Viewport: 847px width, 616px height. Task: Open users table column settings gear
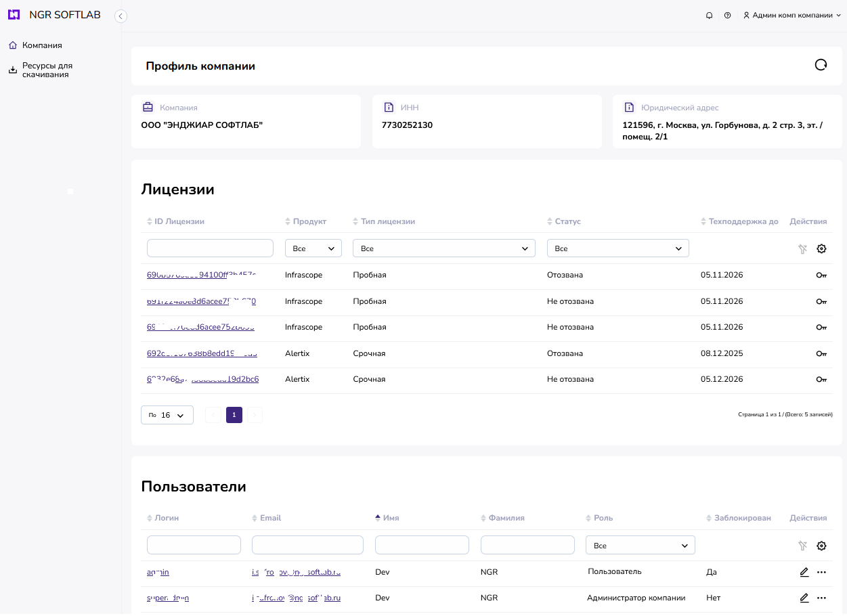click(x=821, y=546)
